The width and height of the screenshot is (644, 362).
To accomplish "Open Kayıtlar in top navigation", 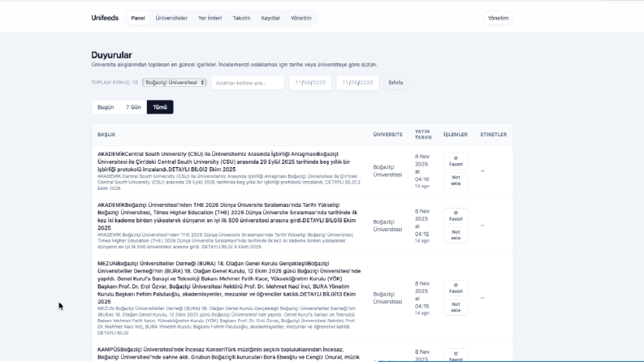I will 270,18.
